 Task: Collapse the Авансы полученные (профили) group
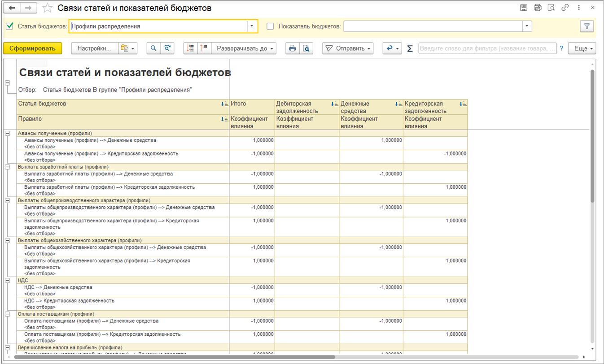coord(7,133)
